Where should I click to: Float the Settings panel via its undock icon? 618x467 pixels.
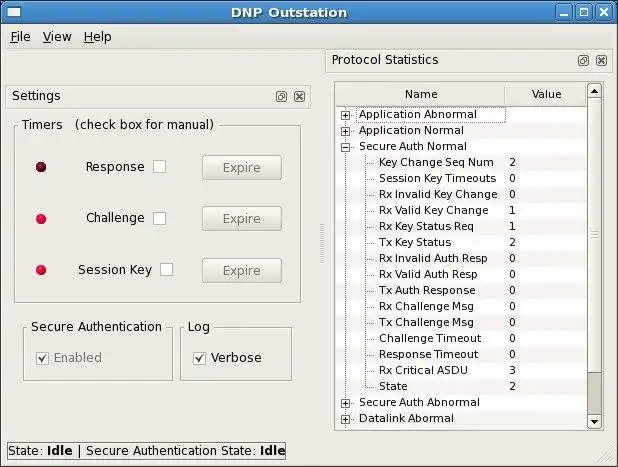[x=282, y=97]
